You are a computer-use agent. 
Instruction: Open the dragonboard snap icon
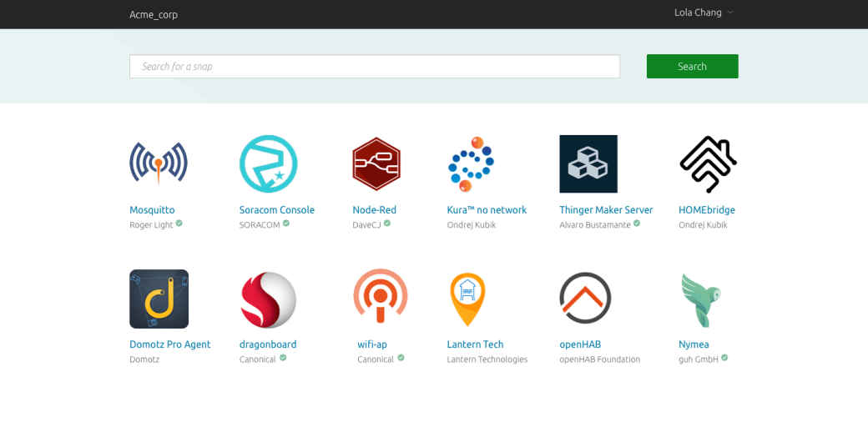(x=269, y=299)
